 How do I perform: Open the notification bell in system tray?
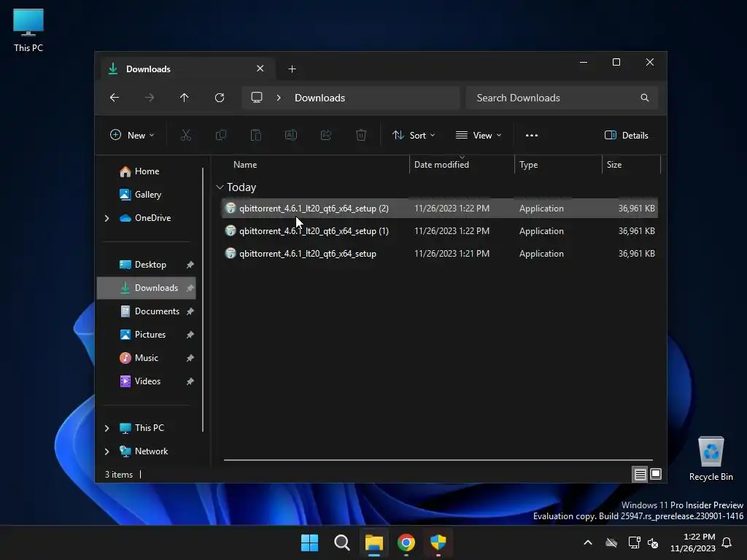727,542
